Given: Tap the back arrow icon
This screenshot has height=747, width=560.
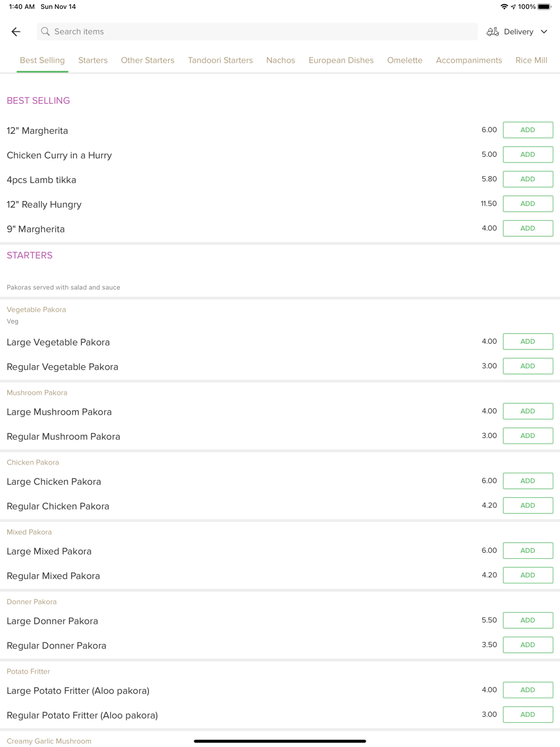Looking at the screenshot, I should (16, 32).
